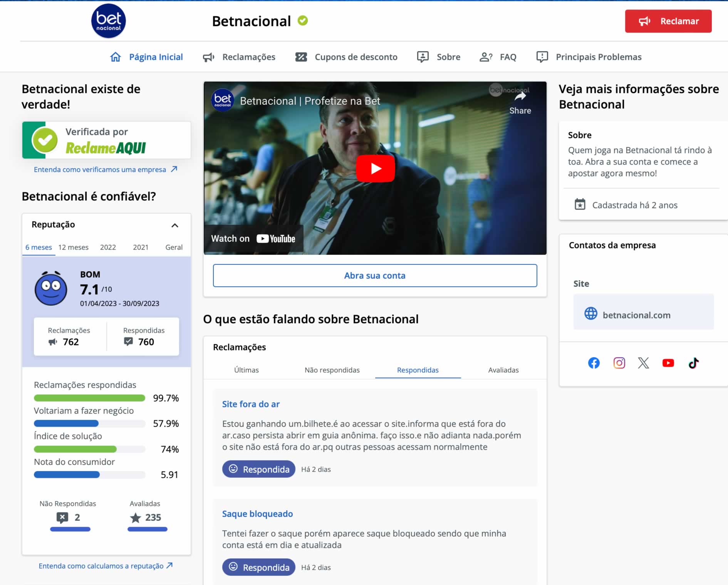728x585 pixels.
Task: Open the company's YouTube channel icon
Action: coord(668,363)
